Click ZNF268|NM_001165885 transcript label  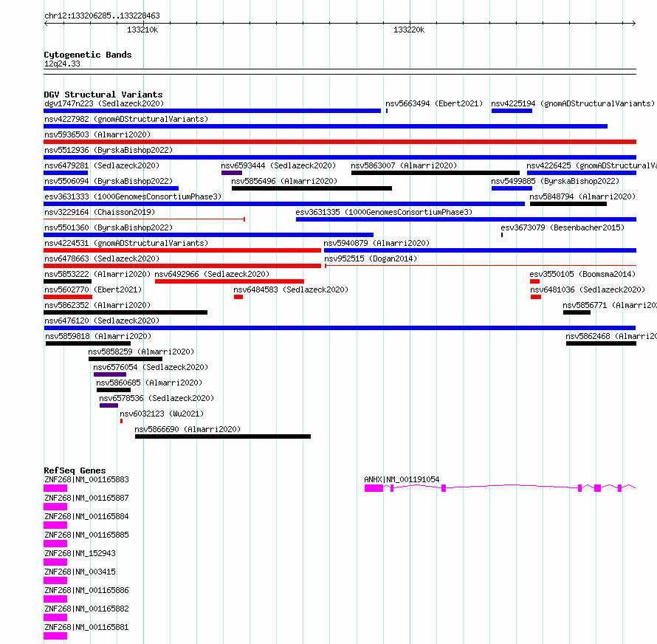[86, 535]
